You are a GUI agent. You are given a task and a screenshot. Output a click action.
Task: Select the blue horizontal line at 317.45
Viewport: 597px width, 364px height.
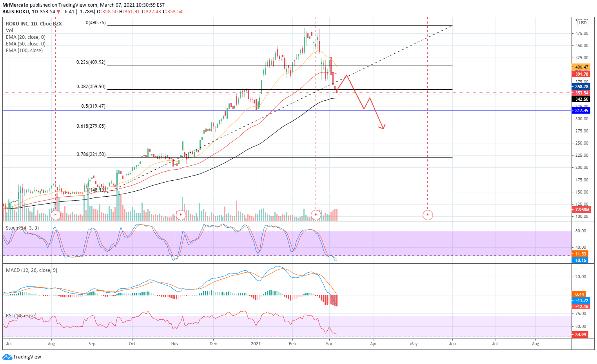287,110
